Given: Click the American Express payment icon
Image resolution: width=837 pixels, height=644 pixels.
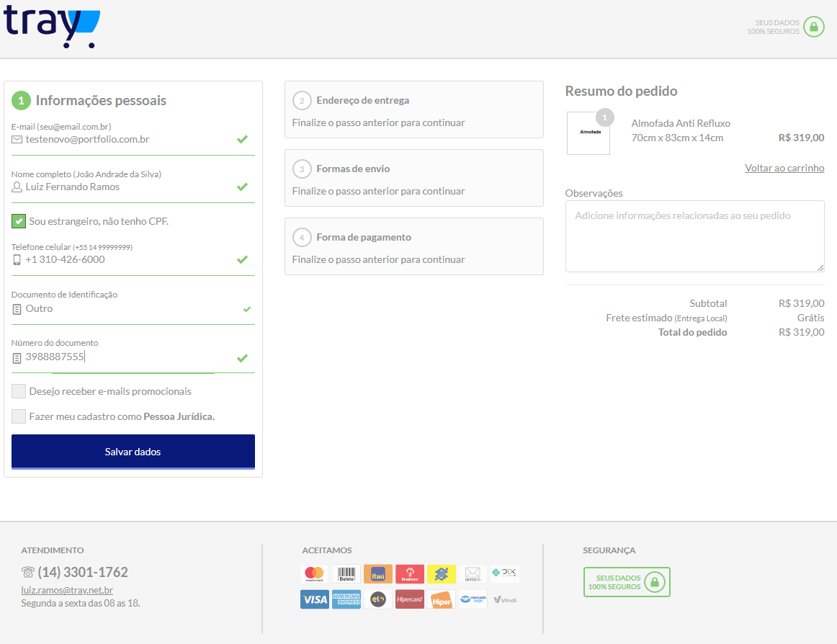Looking at the screenshot, I should [346, 599].
